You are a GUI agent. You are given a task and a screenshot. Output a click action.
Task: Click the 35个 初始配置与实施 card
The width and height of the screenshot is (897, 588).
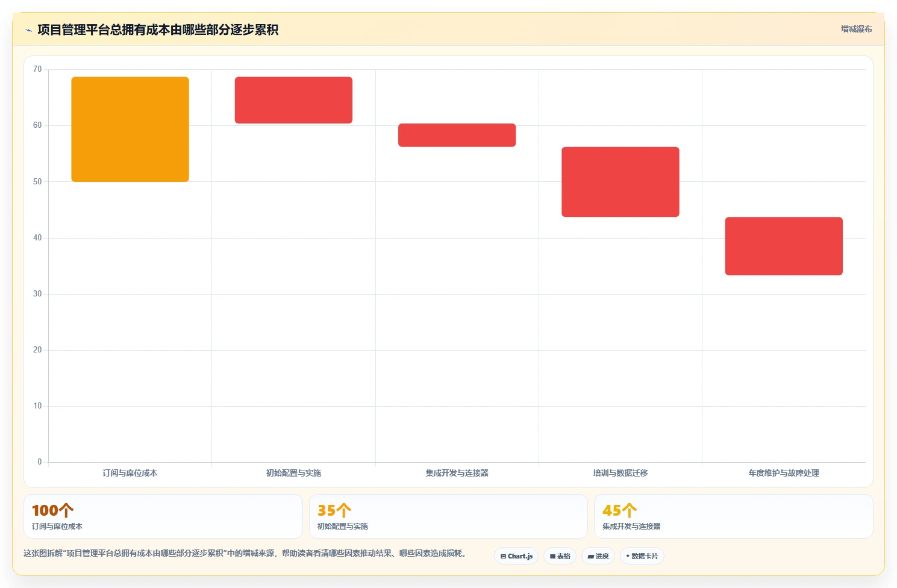pyautogui.click(x=448, y=516)
